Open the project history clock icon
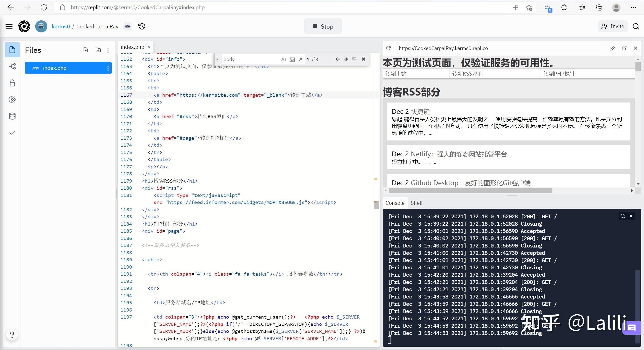 [x=142, y=26]
